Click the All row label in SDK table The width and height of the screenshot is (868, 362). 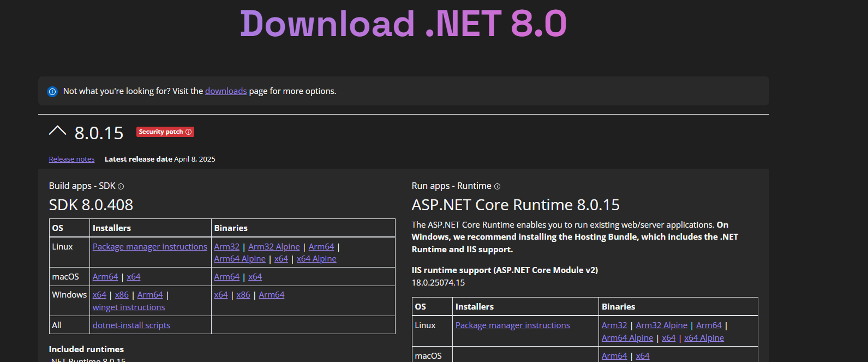pos(57,325)
